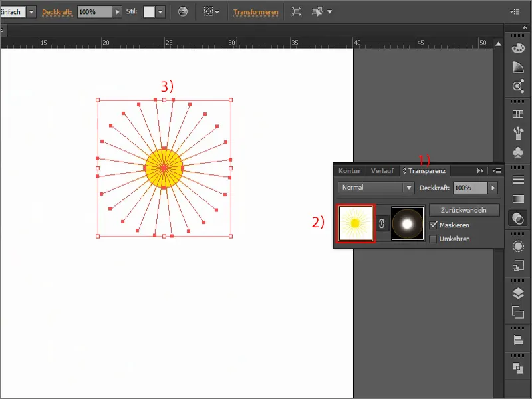This screenshot has width=532, height=399.
Task: Click the Recolor Artwork wheel icon
Action: 182,12
